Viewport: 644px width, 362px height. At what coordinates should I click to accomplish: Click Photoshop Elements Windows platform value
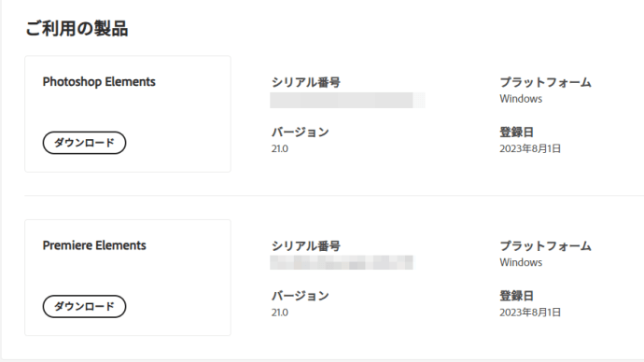(x=521, y=99)
